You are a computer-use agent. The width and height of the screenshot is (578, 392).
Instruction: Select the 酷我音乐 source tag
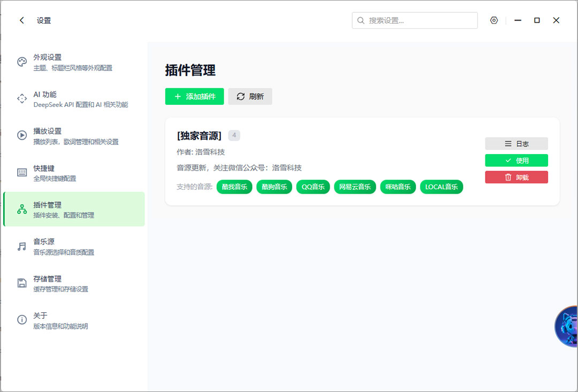(x=234, y=187)
